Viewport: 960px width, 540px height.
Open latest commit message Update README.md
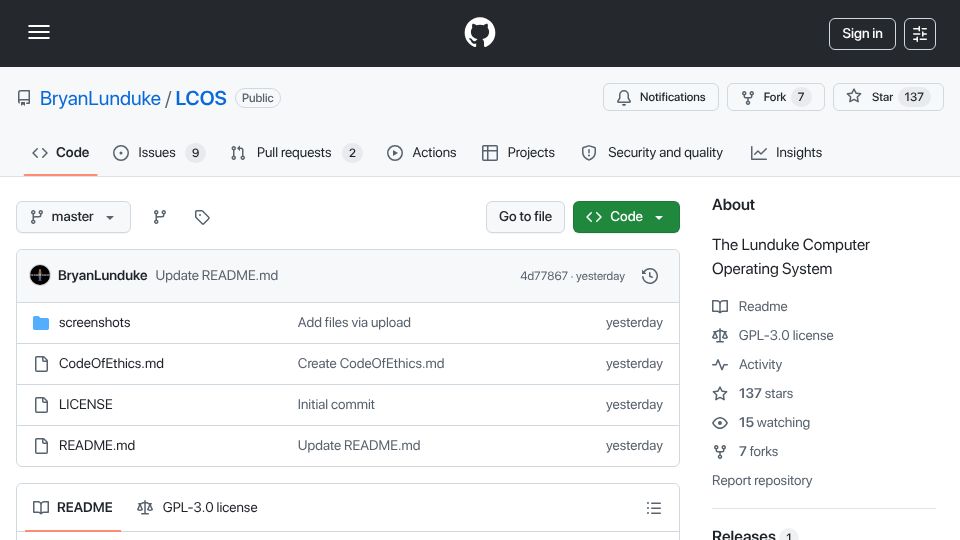(217, 276)
